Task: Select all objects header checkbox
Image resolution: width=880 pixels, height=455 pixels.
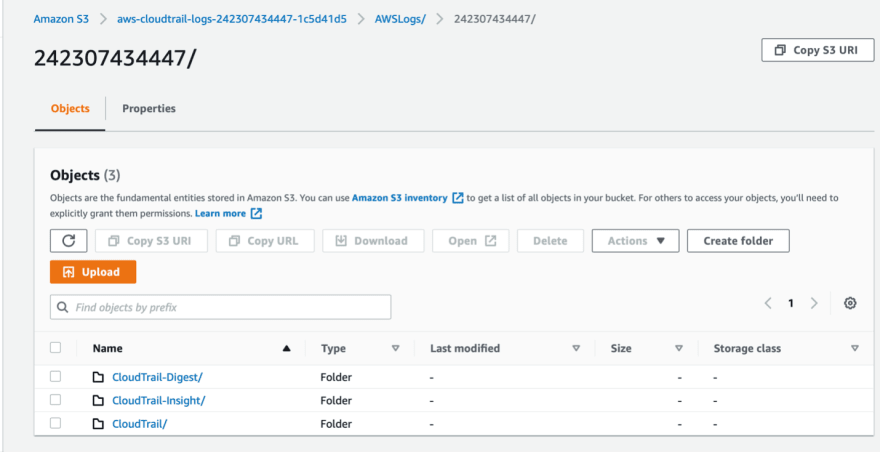Action: (x=56, y=348)
